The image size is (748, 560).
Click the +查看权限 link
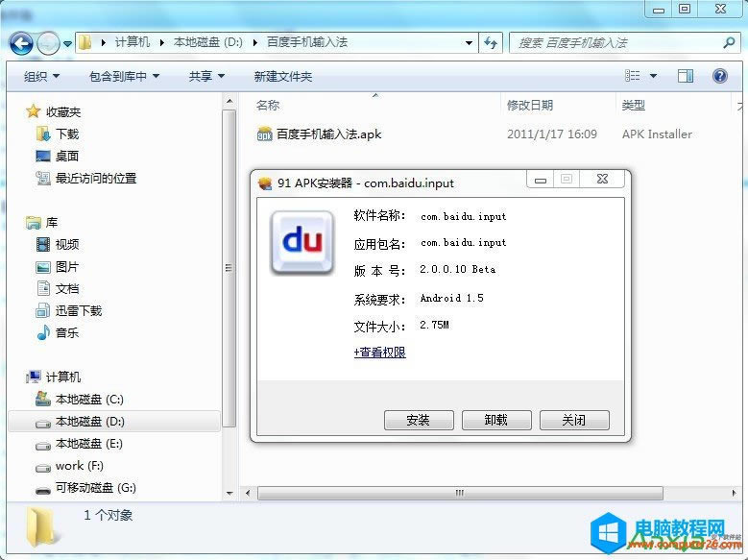pos(380,353)
